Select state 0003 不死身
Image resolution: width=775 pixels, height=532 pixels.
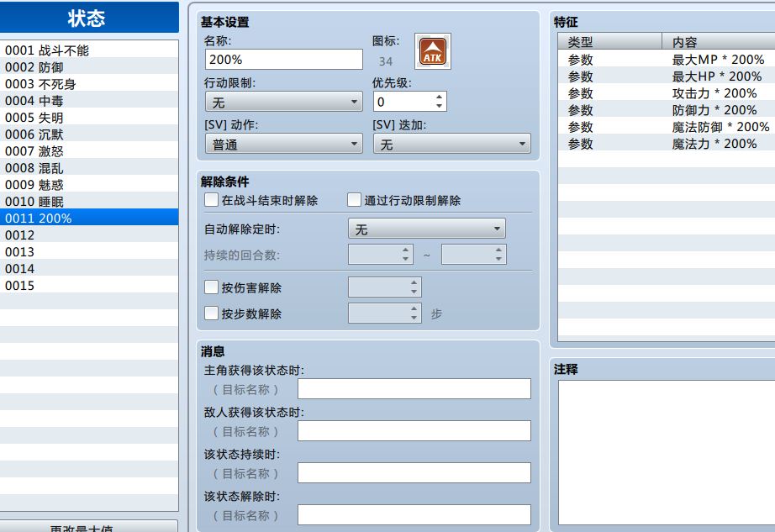click(x=89, y=83)
